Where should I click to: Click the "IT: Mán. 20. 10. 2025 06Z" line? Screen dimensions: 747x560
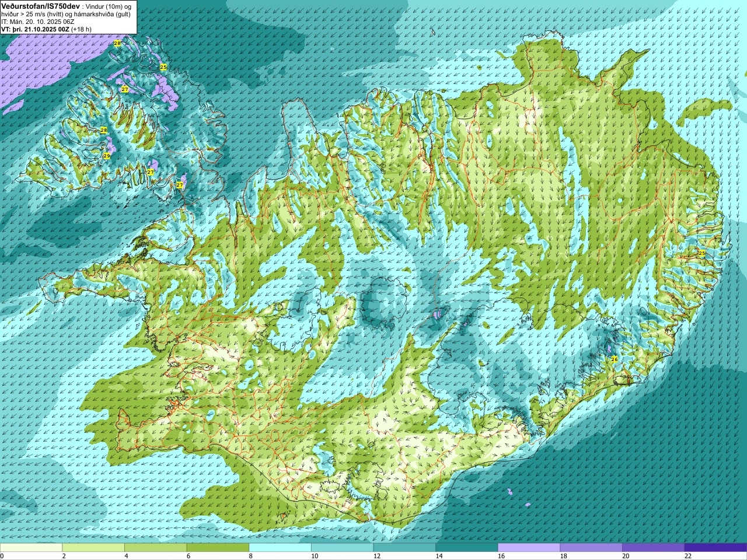coord(39,21)
